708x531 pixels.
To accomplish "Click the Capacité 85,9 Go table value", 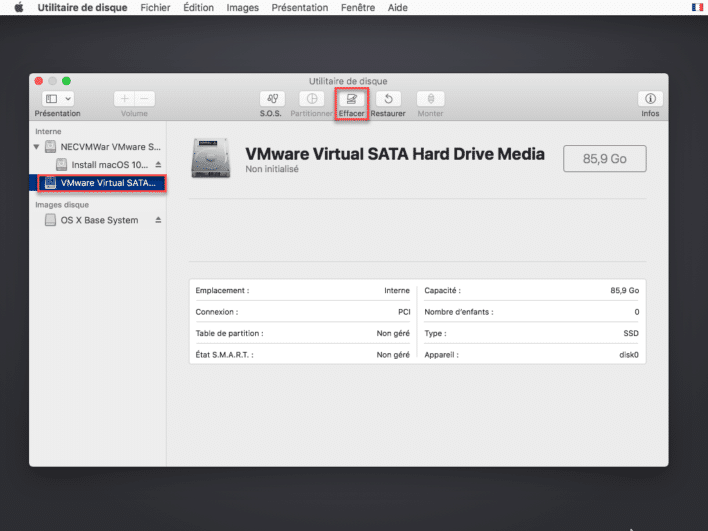I will coord(624,290).
